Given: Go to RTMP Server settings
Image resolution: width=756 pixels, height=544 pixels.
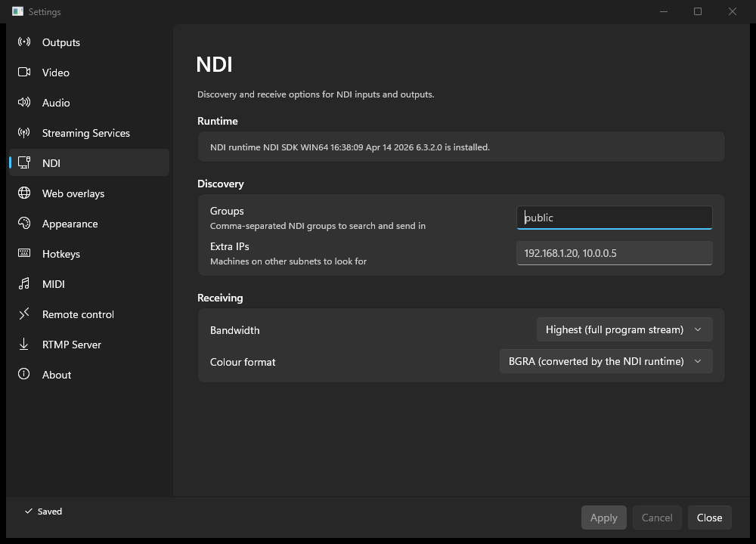Looking at the screenshot, I should (89, 345).
